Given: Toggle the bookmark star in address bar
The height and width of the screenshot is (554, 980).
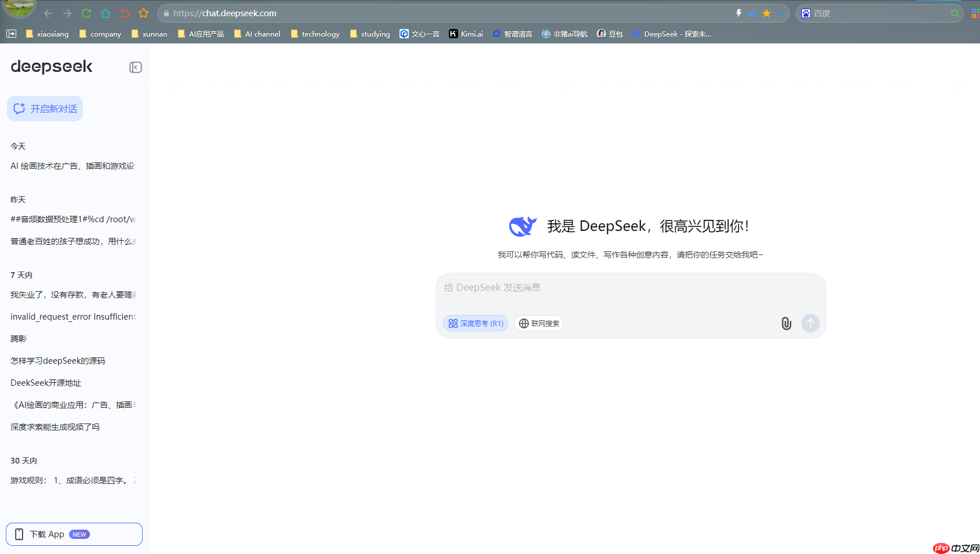Looking at the screenshot, I should [x=767, y=13].
